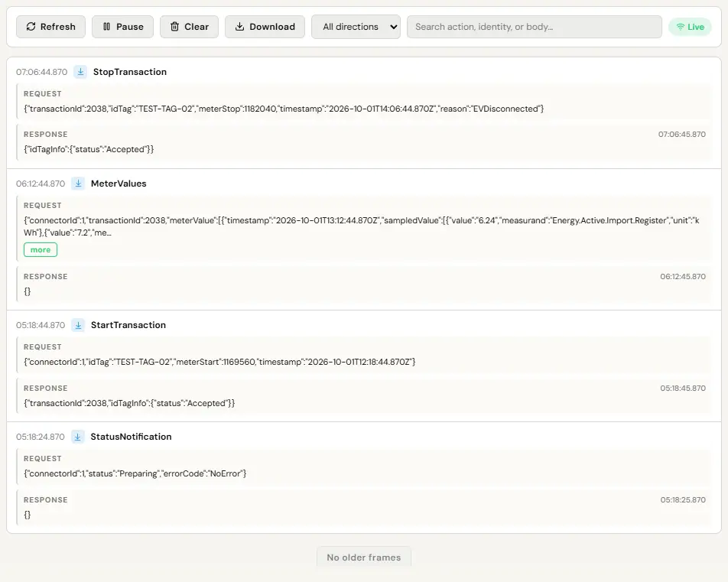Focus the search action, identity, or body field
Viewport: 728px width, 582px height.
pyautogui.click(x=535, y=27)
